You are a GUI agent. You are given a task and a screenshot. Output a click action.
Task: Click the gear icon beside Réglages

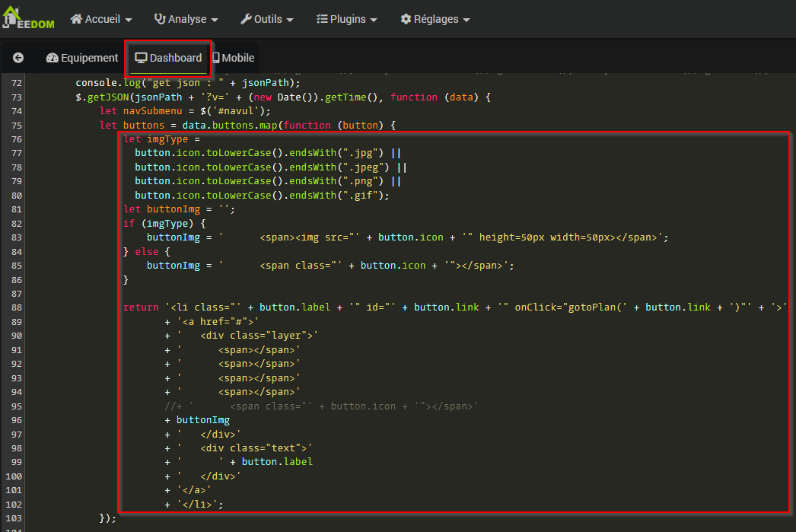[406, 19]
